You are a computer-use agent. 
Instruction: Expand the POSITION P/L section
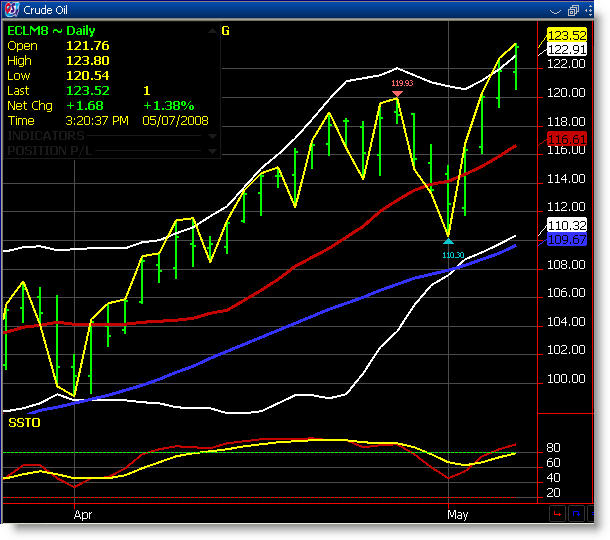[x=212, y=151]
